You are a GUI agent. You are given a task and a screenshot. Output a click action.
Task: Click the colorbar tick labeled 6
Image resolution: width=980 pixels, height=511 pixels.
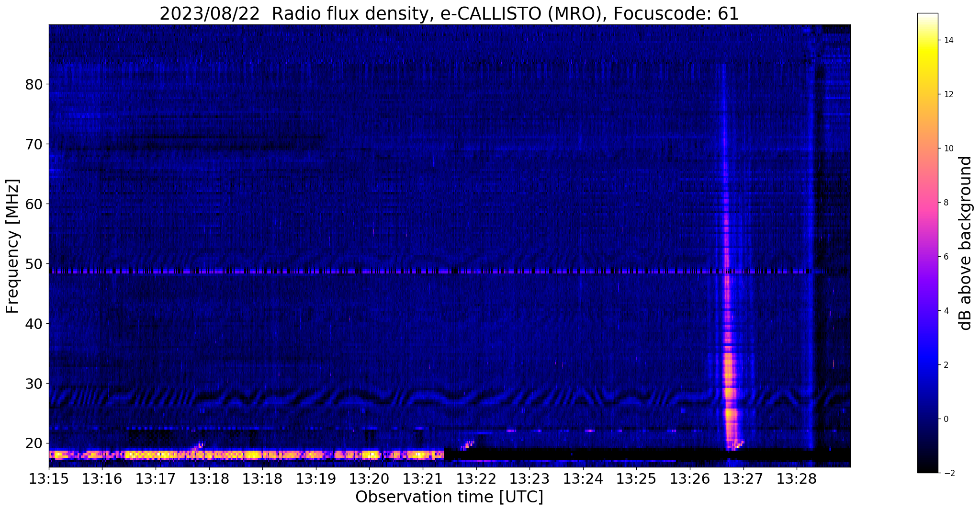pos(946,257)
